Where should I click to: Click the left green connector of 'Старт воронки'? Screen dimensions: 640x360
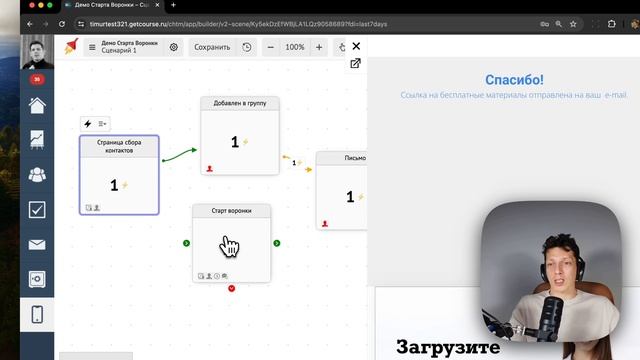pos(187,243)
